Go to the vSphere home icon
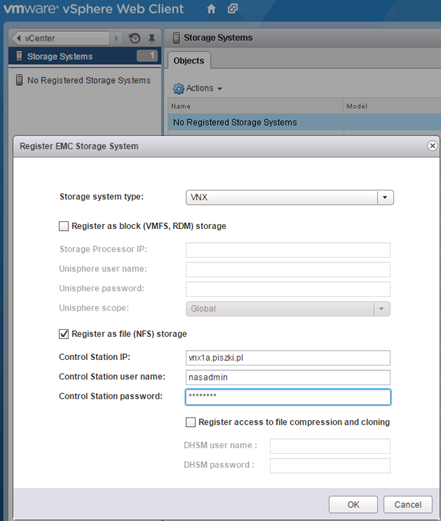Screen dimensions: 441x521 point(211,9)
